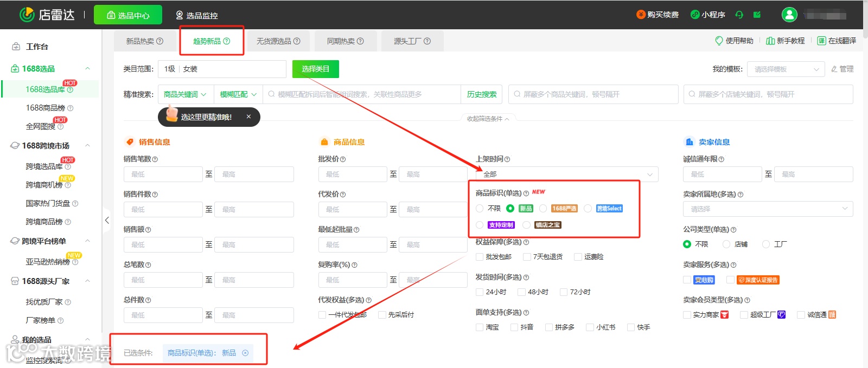This screenshot has height=368, width=868.
Task: Open the 卖家所属地 dropdown
Action: (x=768, y=209)
